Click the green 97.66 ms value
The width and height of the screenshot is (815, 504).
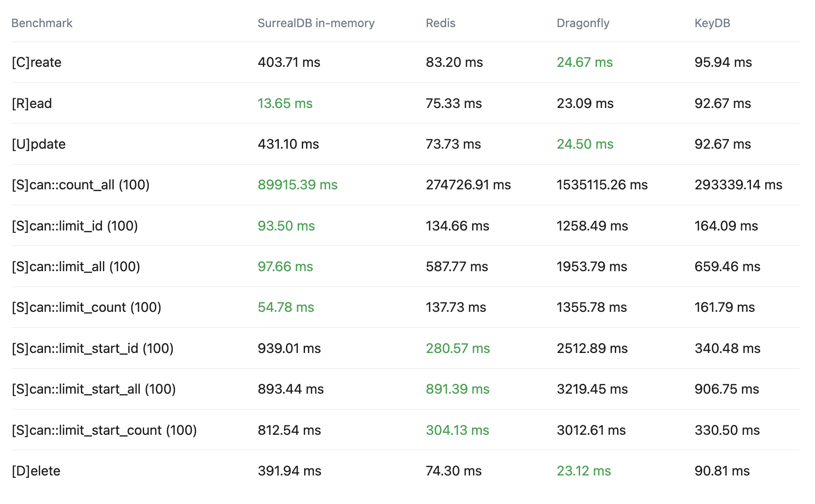pyautogui.click(x=285, y=266)
